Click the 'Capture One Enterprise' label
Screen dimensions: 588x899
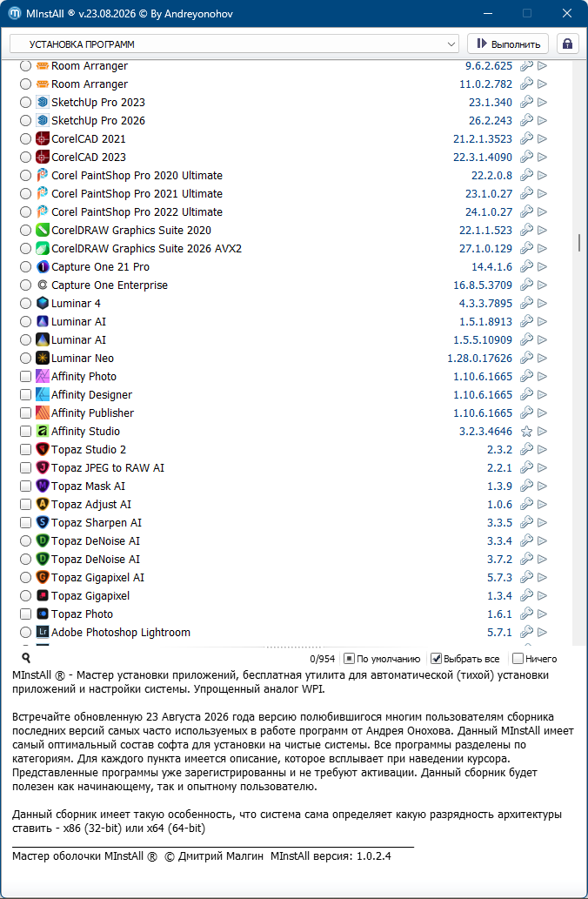[x=110, y=285]
